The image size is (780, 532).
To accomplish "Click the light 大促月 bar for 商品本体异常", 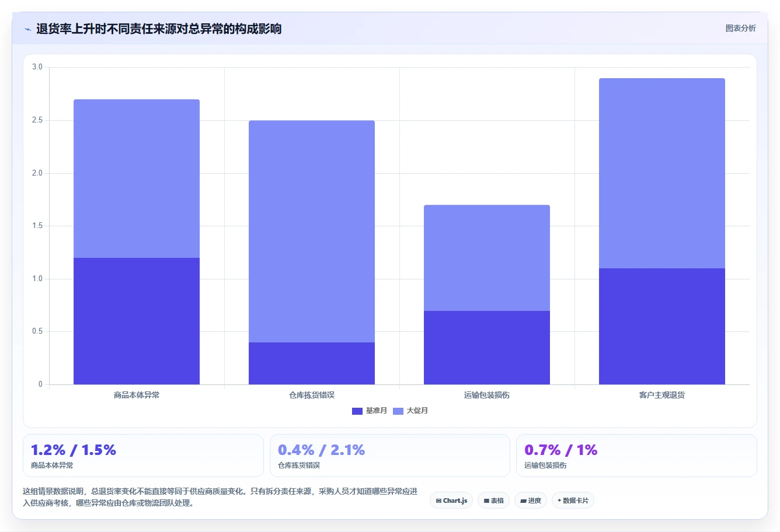I will pyautogui.click(x=137, y=178).
